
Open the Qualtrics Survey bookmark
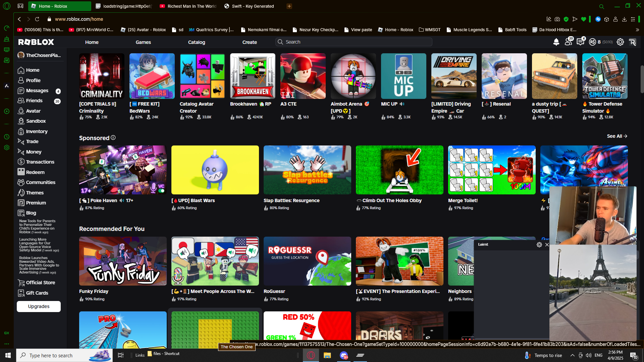211,30
